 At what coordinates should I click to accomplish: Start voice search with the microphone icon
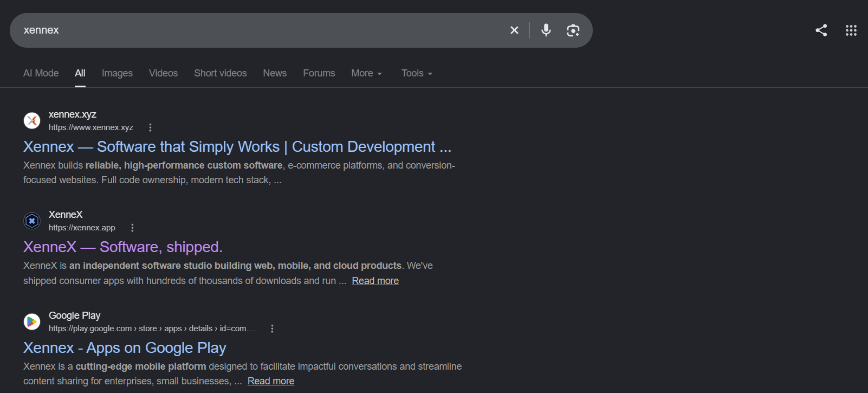546,30
